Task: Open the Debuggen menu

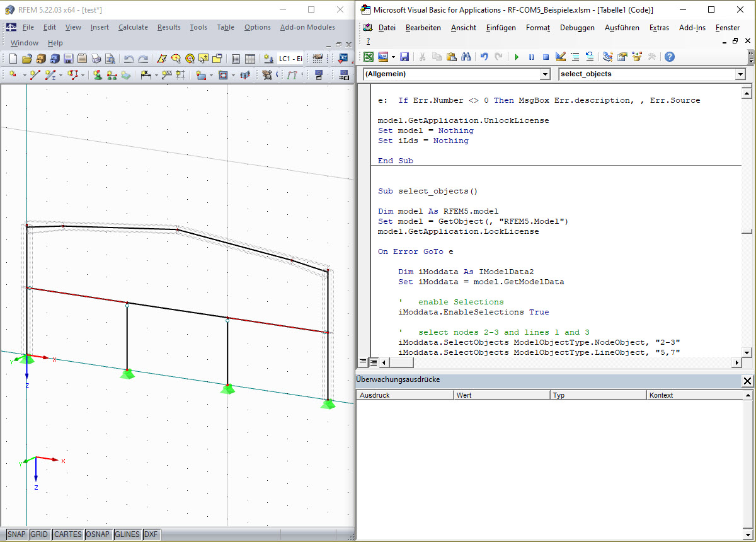Action: [577, 28]
